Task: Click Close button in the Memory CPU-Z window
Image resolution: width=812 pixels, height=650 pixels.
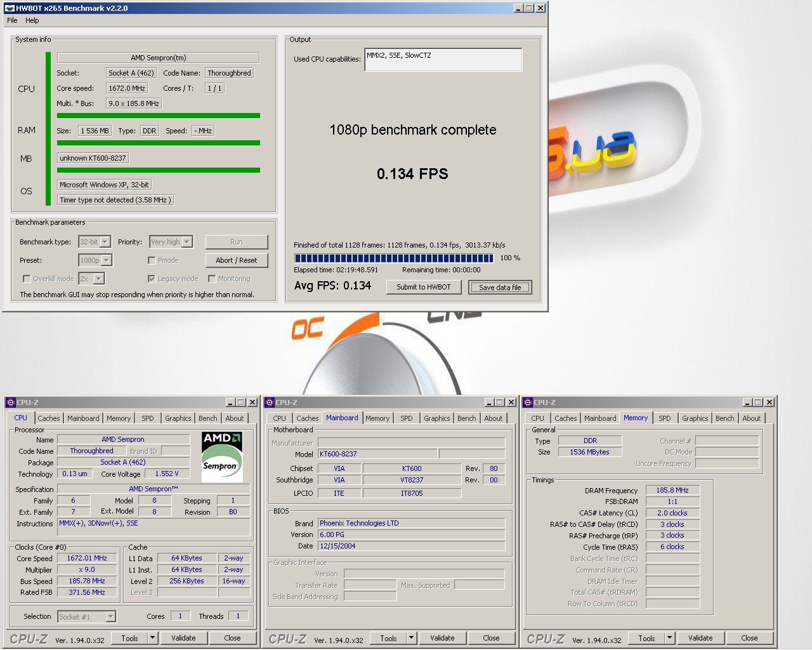Action: [749, 638]
